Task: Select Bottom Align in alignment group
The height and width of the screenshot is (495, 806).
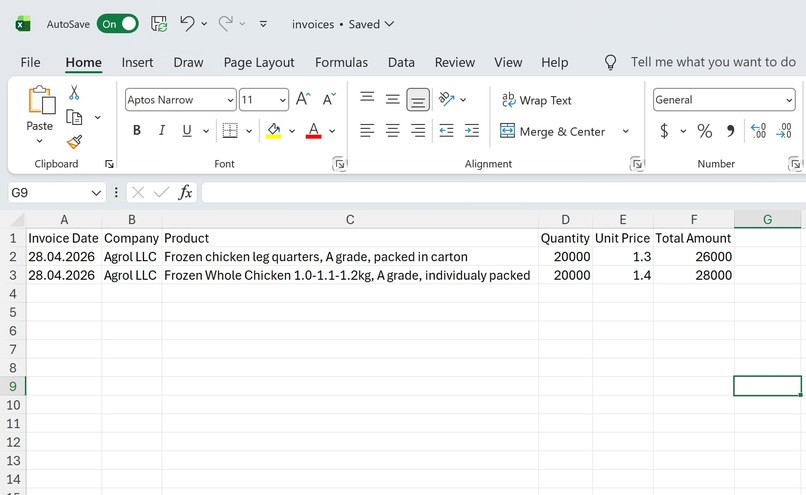Action: (x=418, y=100)
